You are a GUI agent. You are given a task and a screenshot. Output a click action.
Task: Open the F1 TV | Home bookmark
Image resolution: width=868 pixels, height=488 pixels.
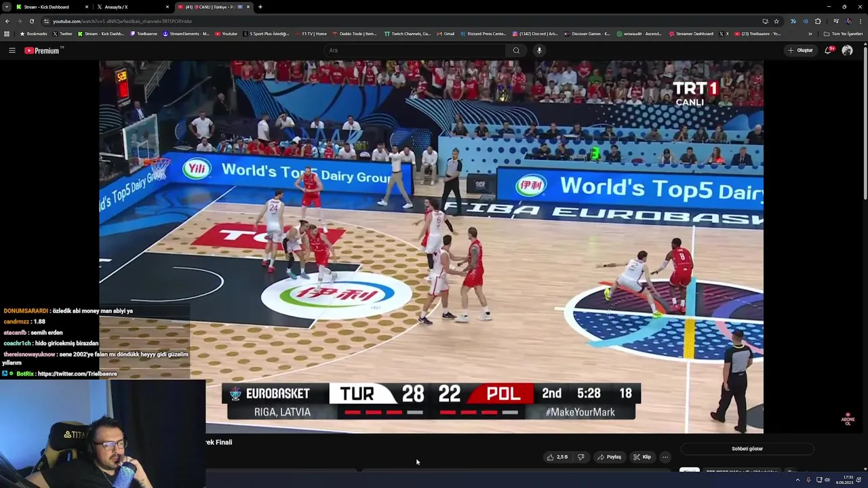(x=311, y=33)
